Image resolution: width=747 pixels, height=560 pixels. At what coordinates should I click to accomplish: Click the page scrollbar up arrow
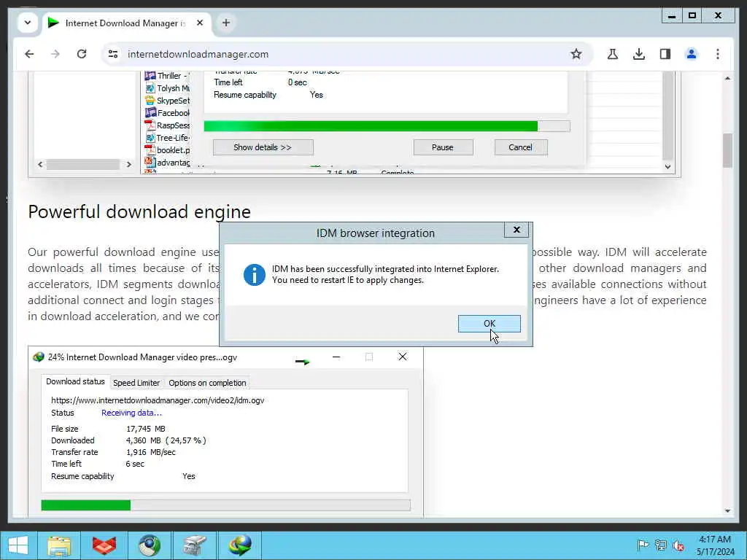[727, 78]
